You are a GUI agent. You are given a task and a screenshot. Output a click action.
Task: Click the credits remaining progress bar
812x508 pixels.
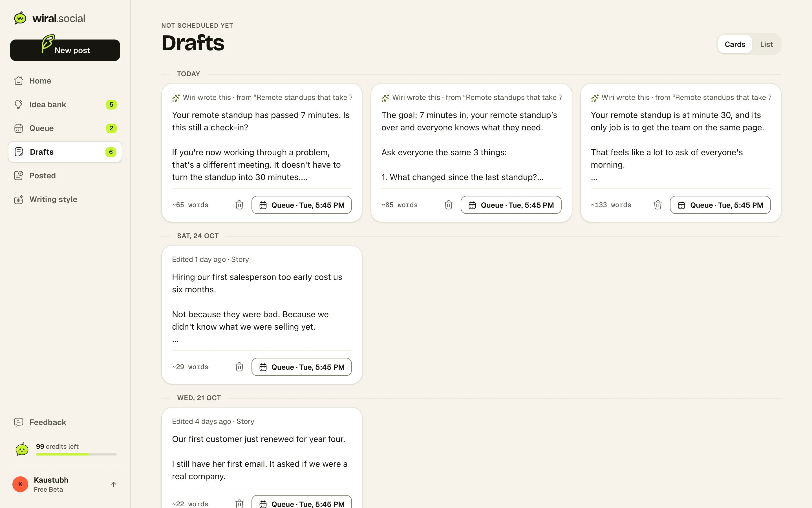[x=76, y=454]
